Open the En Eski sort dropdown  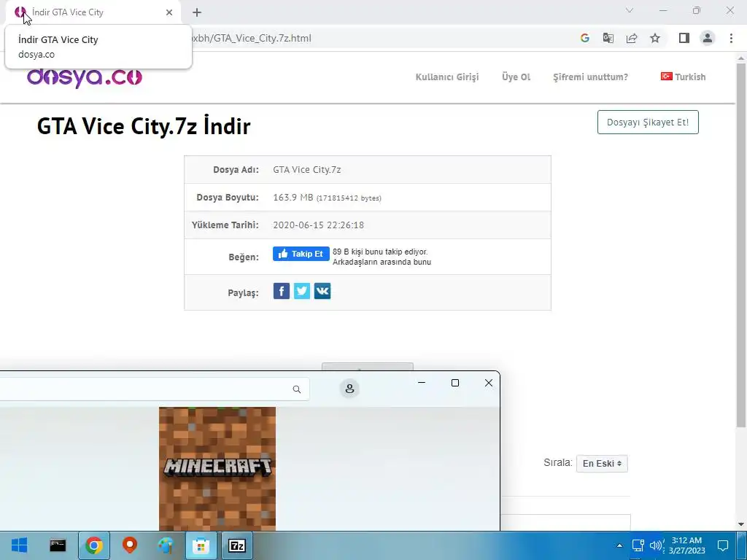602,463
